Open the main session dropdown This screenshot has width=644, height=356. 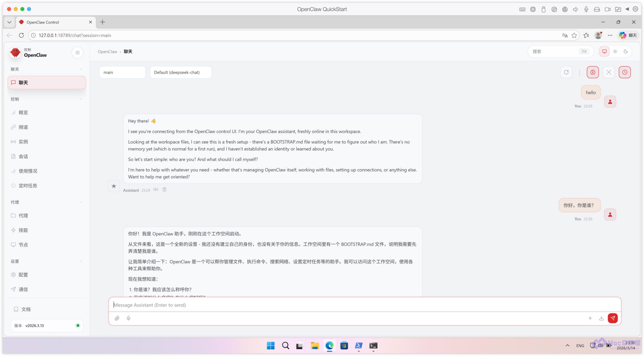tap(122, 72)
